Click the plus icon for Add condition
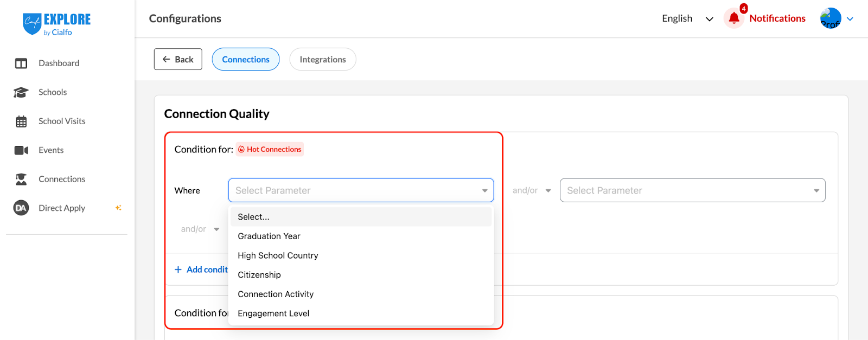The height and width of the screenshot is (340, 868). coord(178,270)
